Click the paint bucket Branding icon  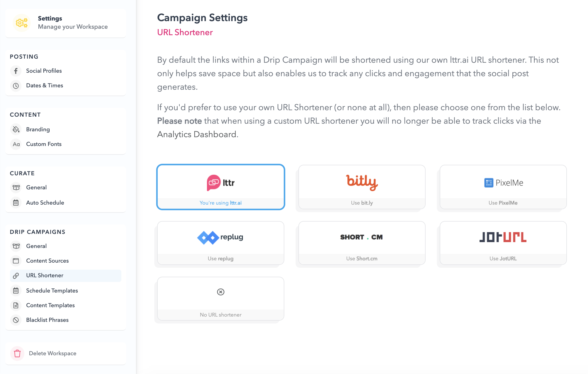16,129
